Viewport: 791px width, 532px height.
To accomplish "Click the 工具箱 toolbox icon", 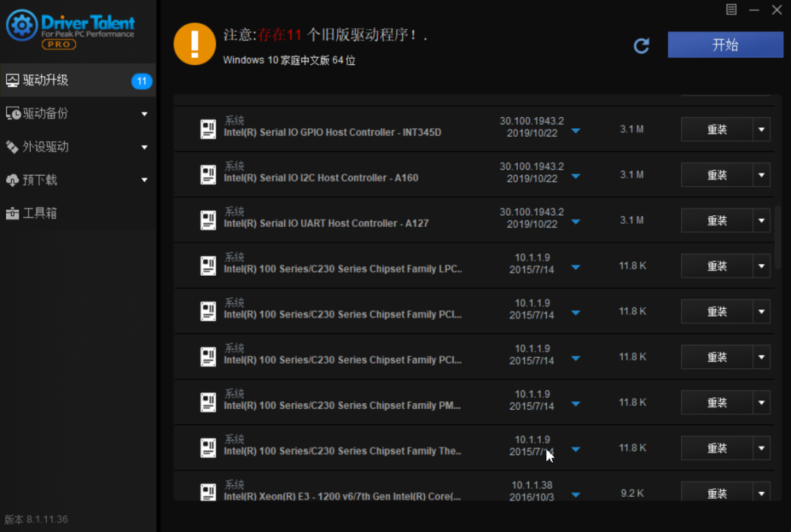I will click(12, 213).
